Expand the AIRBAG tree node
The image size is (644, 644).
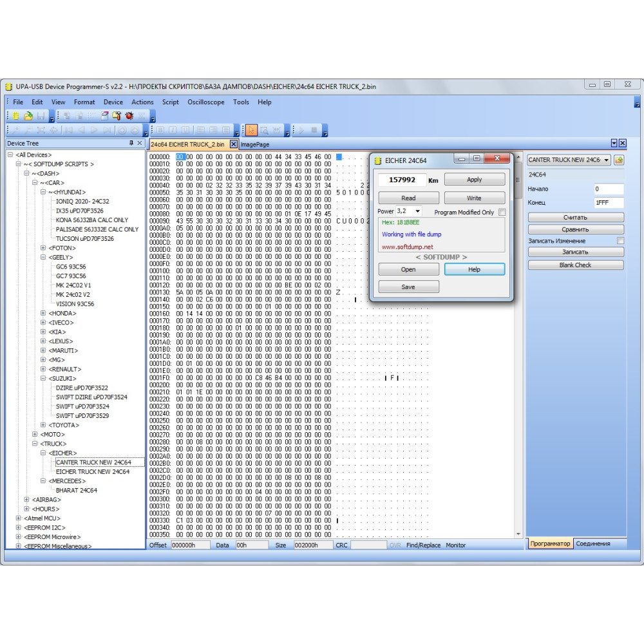click(26, 500)
